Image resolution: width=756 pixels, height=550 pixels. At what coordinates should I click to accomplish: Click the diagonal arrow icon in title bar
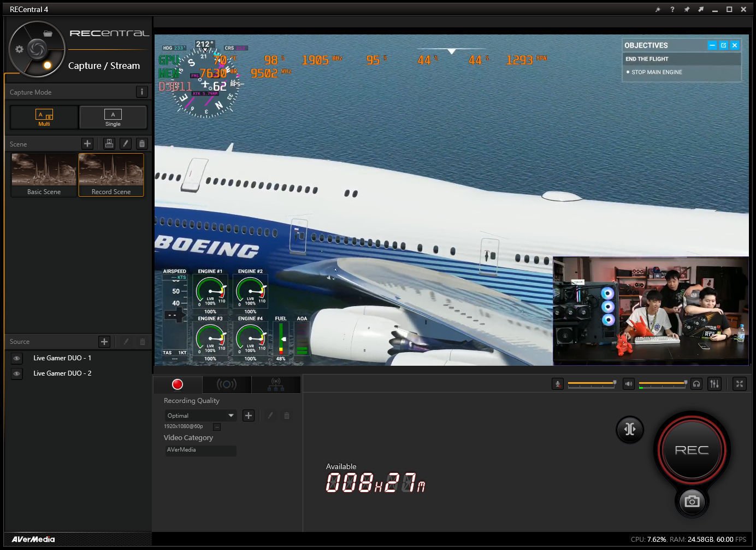(x=701, y=9)
